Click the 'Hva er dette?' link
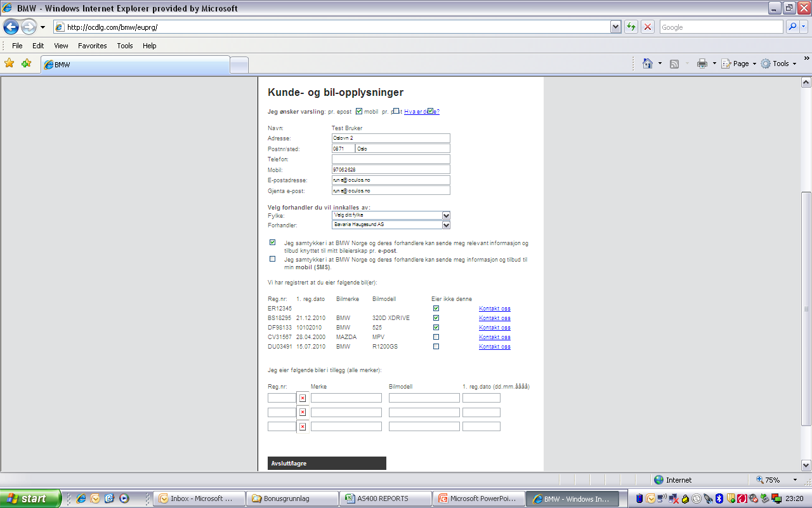Image resolution: width=812 pixels, height=508 pixels. [422, 111]
